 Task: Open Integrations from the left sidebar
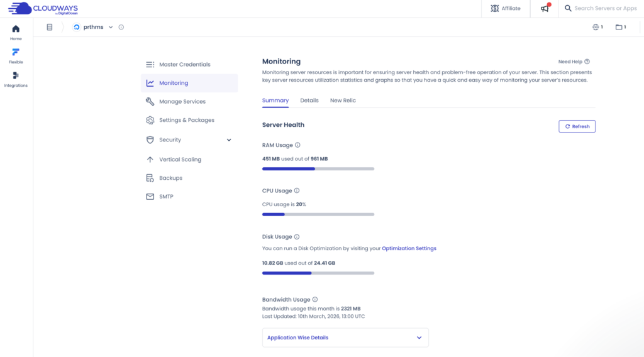coord(16,76)
